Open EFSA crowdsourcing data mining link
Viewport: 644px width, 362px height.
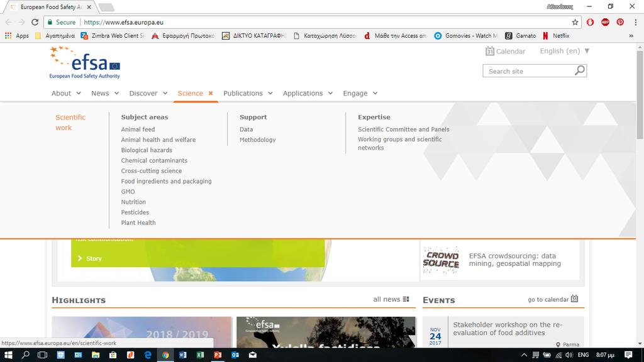514,260
